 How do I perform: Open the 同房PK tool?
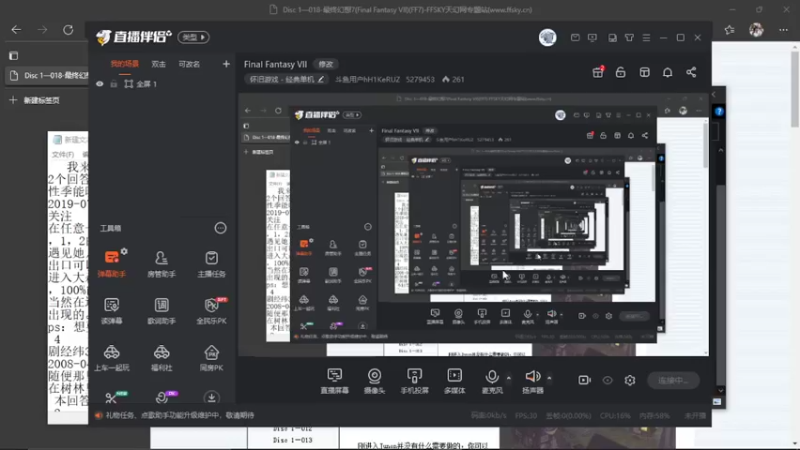coord(211,357)
